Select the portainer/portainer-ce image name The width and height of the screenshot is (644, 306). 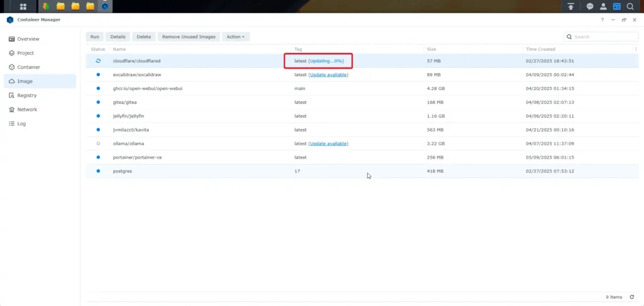coord(137,157)
